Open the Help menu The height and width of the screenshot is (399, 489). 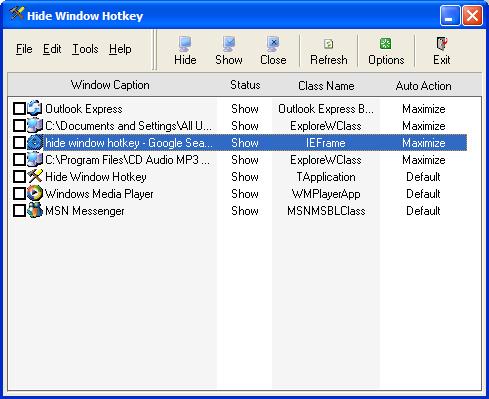pos(120,49)
